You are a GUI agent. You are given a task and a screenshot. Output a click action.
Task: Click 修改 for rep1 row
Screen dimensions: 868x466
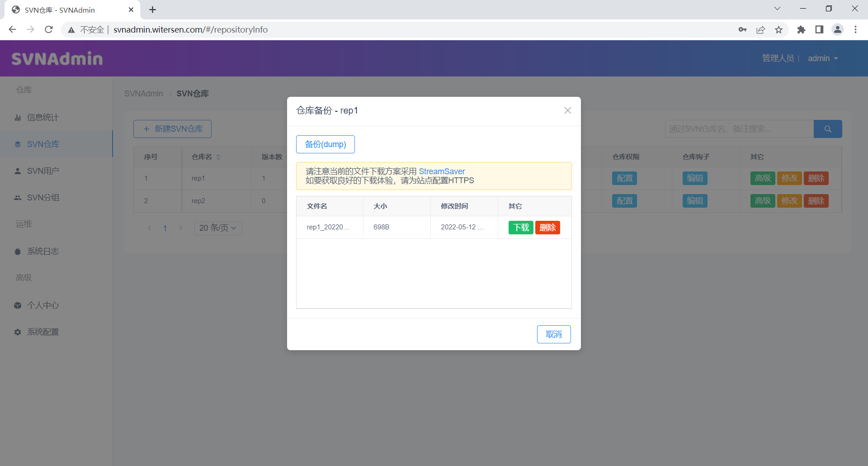coord(789,178)
